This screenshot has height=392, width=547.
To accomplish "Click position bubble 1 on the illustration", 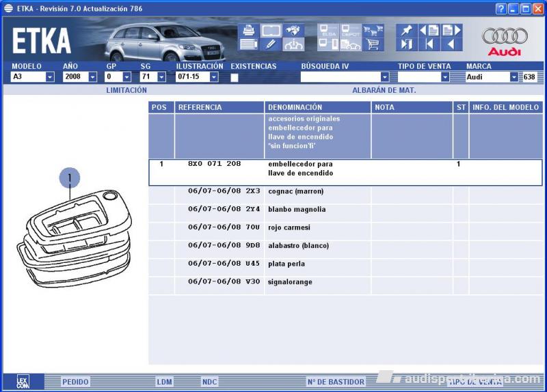I will pyautogui.click(x=70, y=178).
